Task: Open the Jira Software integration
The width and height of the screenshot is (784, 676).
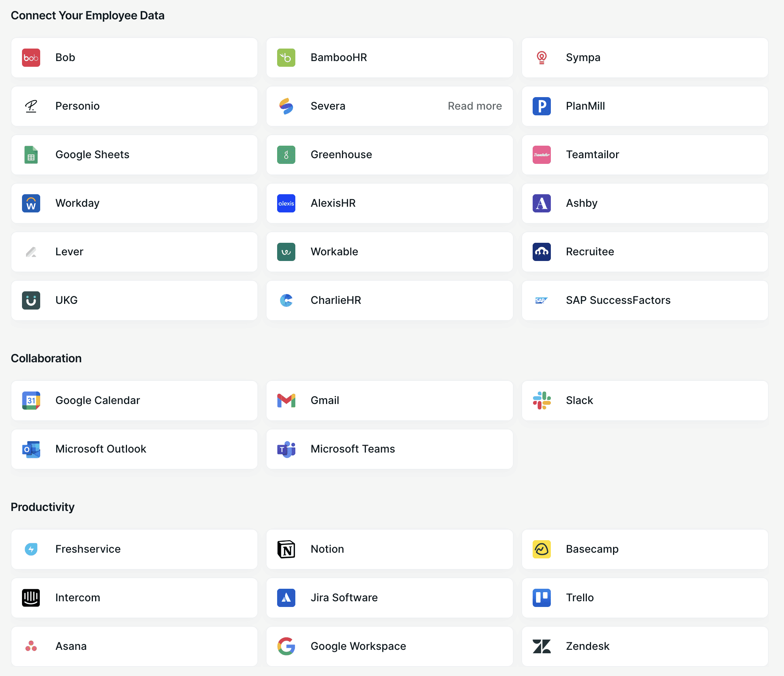Action: point(389,598)
